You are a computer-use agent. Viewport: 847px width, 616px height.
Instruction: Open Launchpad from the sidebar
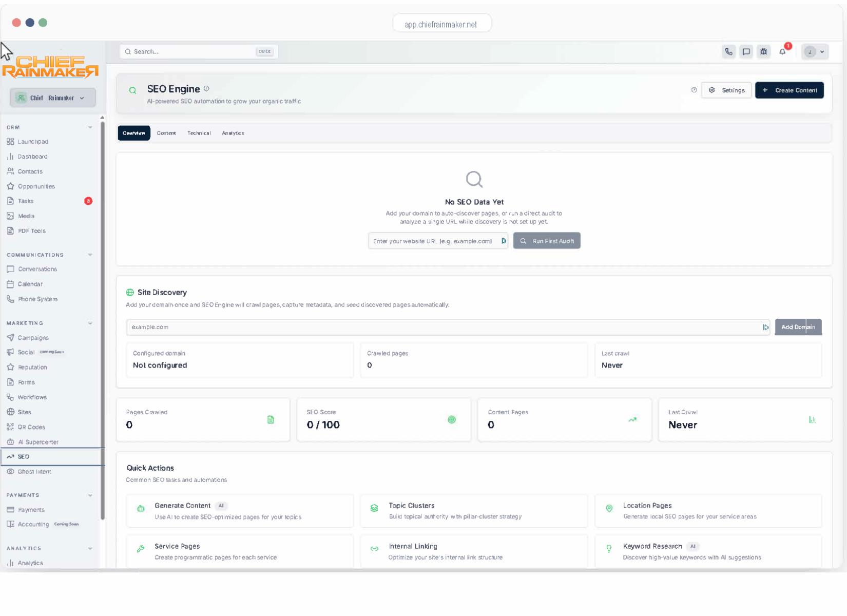coord(33,142)
